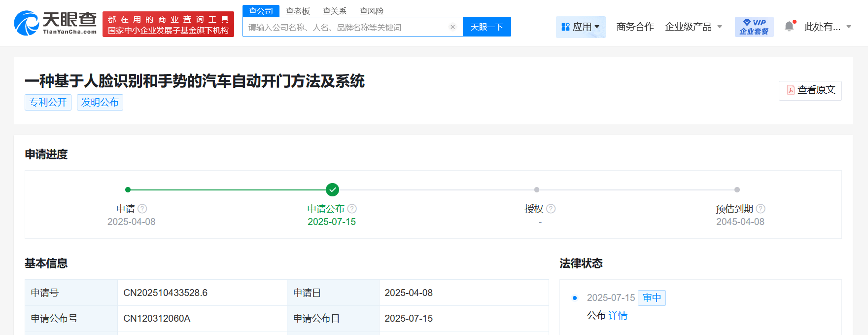This screenshot has width=868, height=335.
Task: Click the grid icon beside 应用
Action: tap(565, 27)
